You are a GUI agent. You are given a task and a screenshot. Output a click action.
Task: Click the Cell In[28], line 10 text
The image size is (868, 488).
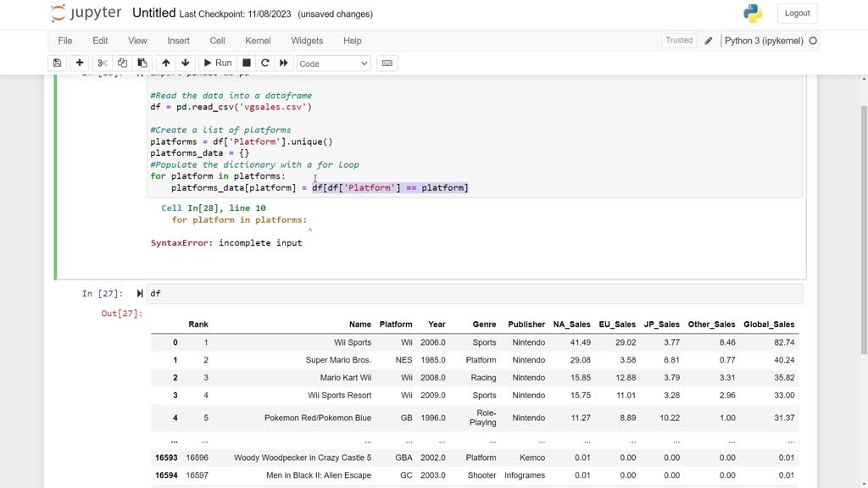point(213,208)
